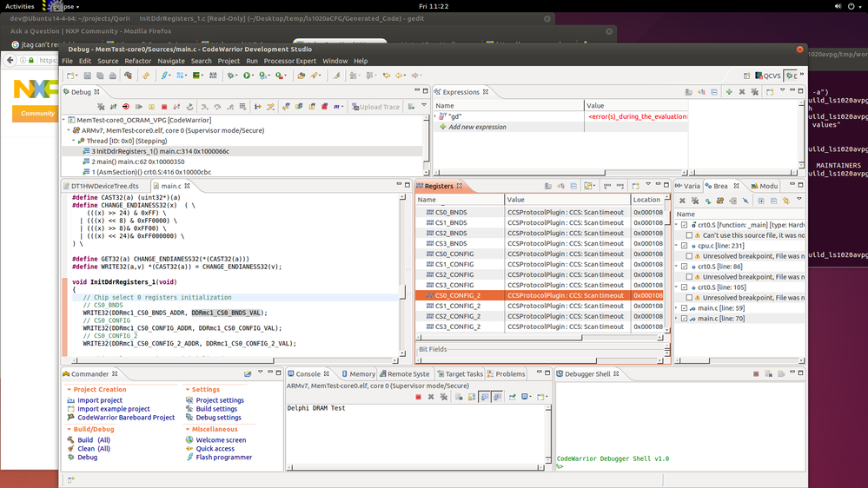Screen dimensions: 868x488
Task: Collapse the Miscellaneous section in Commander
Action: (187, 429)
